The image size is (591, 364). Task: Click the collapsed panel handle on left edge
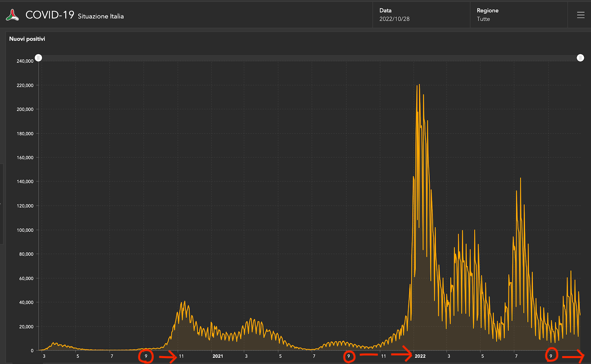2,204
